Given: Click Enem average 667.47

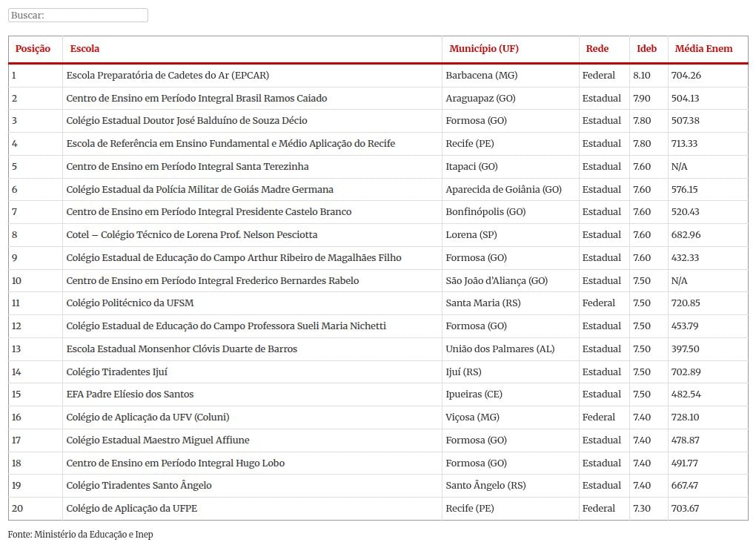Looking at the screenshot, I should [685, 485].
